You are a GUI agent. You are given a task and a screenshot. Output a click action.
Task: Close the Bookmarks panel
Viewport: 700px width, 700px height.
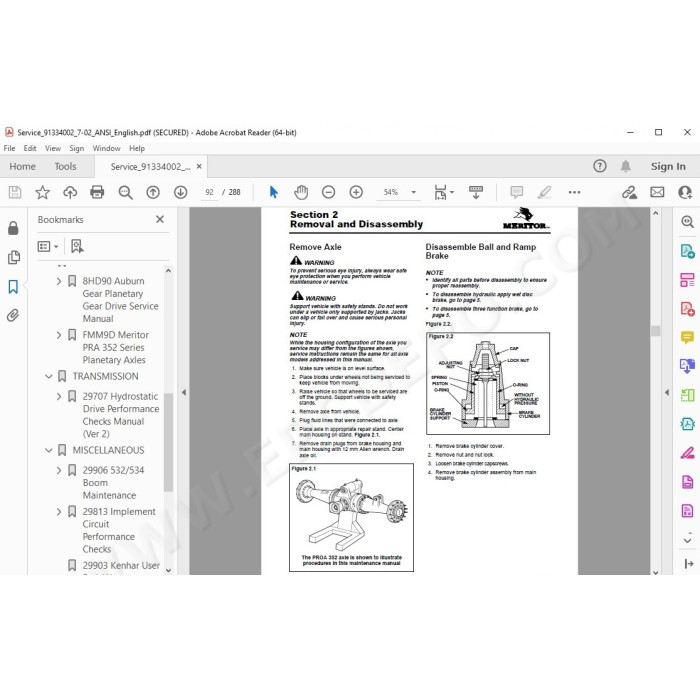160,219
